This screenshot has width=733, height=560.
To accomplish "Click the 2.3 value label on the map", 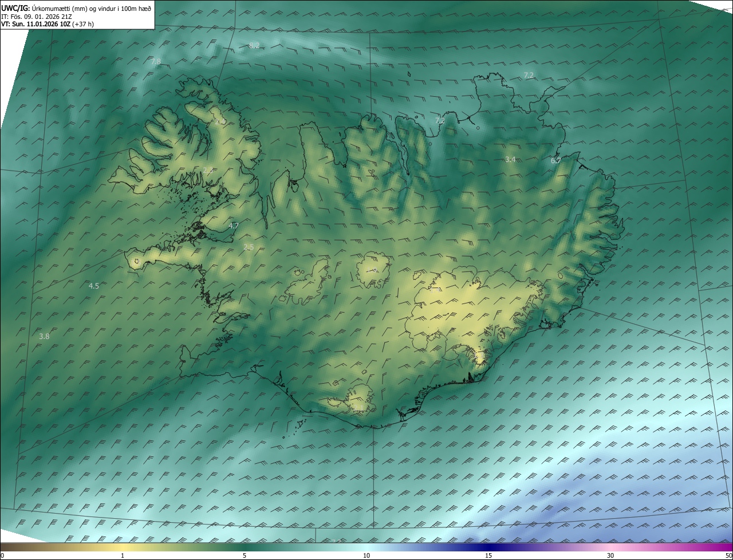I will coord(208,170).
